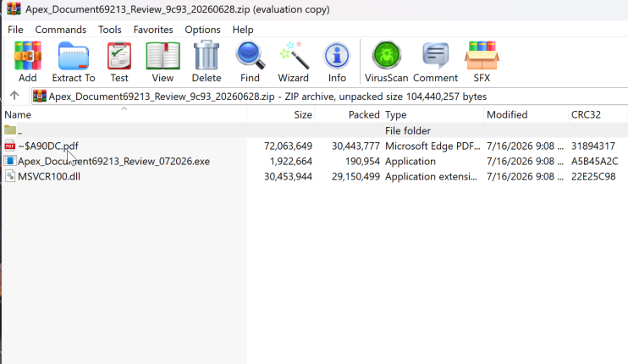Click the DLL icon of MSVCR100.dll
Viewport: 628px width, 364px height.
point(10,176)
